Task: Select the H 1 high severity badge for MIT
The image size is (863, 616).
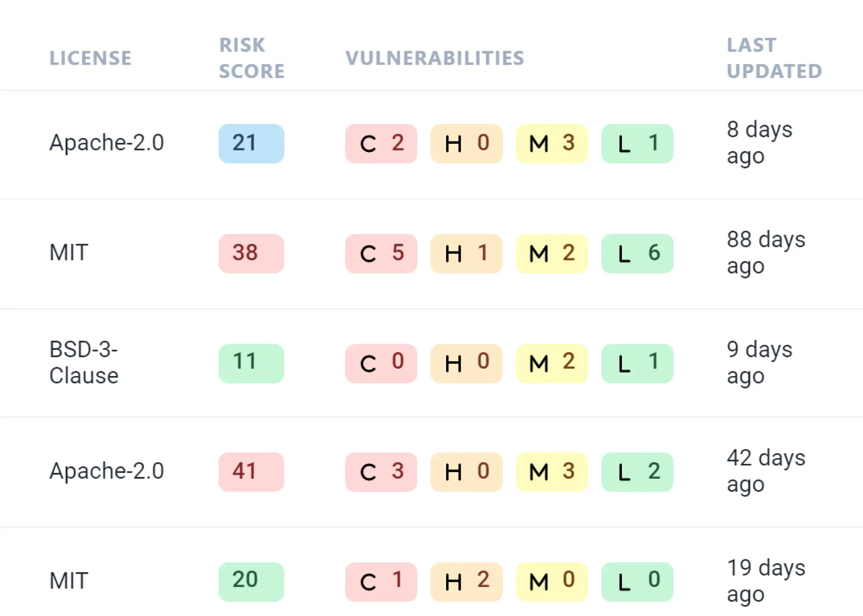Action: (466, 254)
